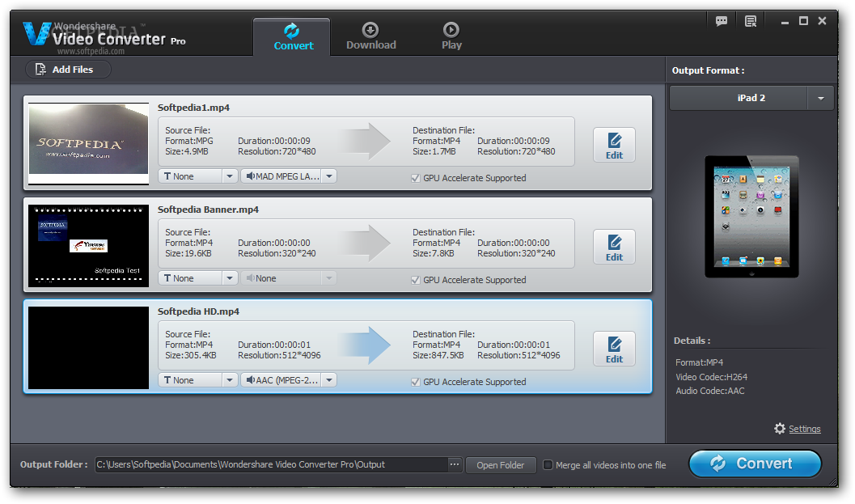Click the Edit button for Softpedia1.mp4
The height and width of the screenshot is (504, 855).
(614, 145)
